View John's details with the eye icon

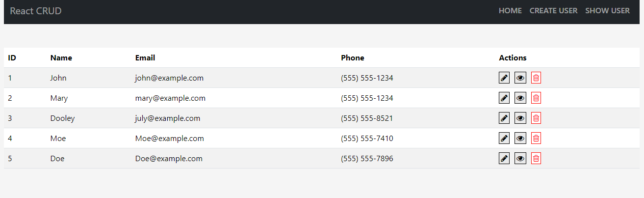pos(520,78)
